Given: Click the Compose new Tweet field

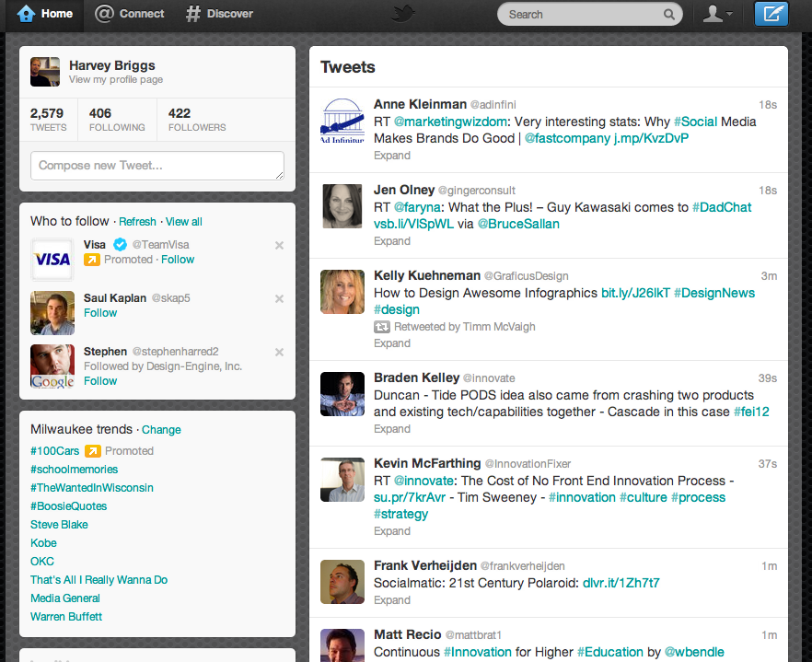Looking at the screenshot, I should [x=157, y=166].
